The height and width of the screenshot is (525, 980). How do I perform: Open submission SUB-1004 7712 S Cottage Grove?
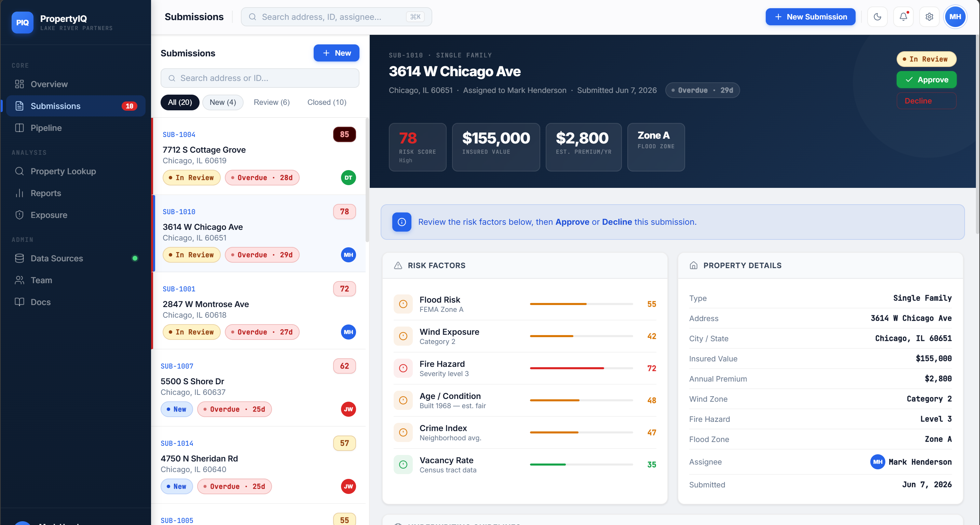[259, 156]
